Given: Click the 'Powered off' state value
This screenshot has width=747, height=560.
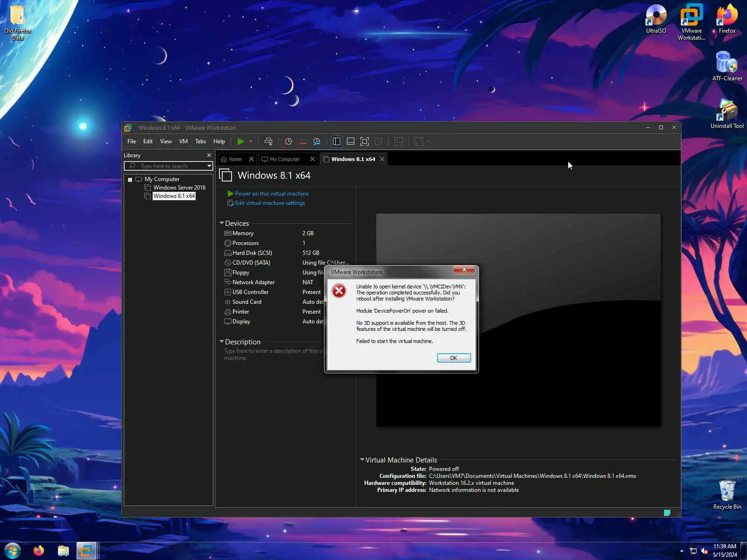Looking at the screenshot, I should (444, 469).
